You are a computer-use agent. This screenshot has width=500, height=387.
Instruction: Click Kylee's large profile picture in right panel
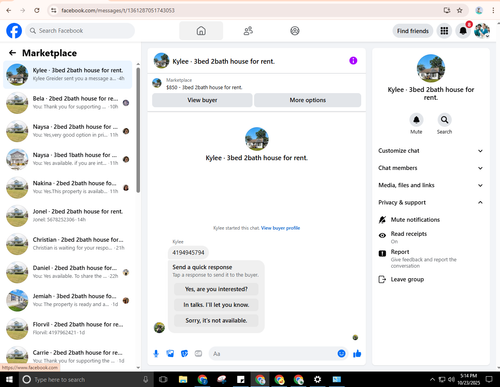pos(431,68)
